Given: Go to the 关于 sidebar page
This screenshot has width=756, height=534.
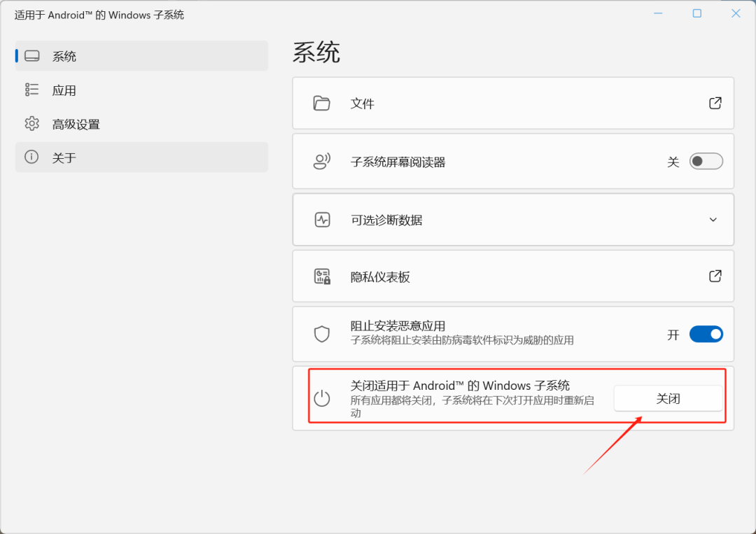Looking at the screenshot, I should coord(64,157).
